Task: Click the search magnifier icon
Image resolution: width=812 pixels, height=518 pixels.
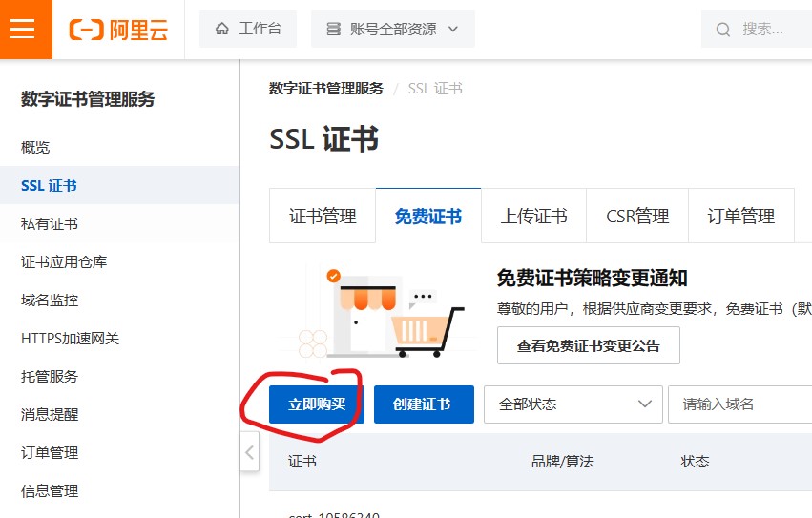Action: pos(723,30)
